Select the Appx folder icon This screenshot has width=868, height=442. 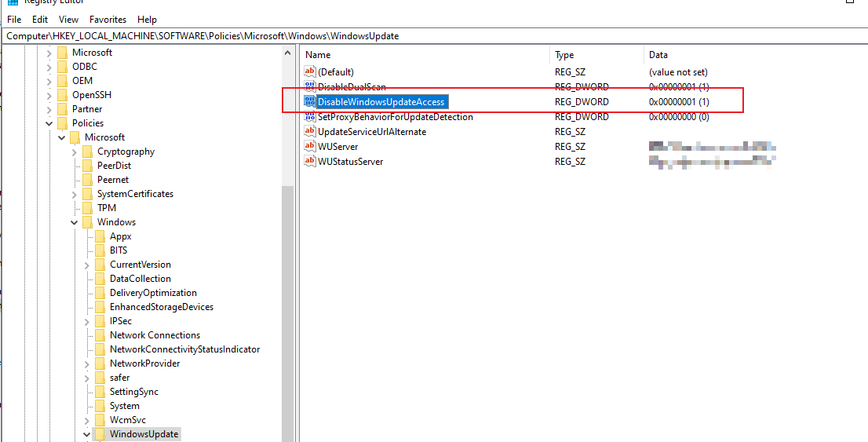click(x=100, y=236)
